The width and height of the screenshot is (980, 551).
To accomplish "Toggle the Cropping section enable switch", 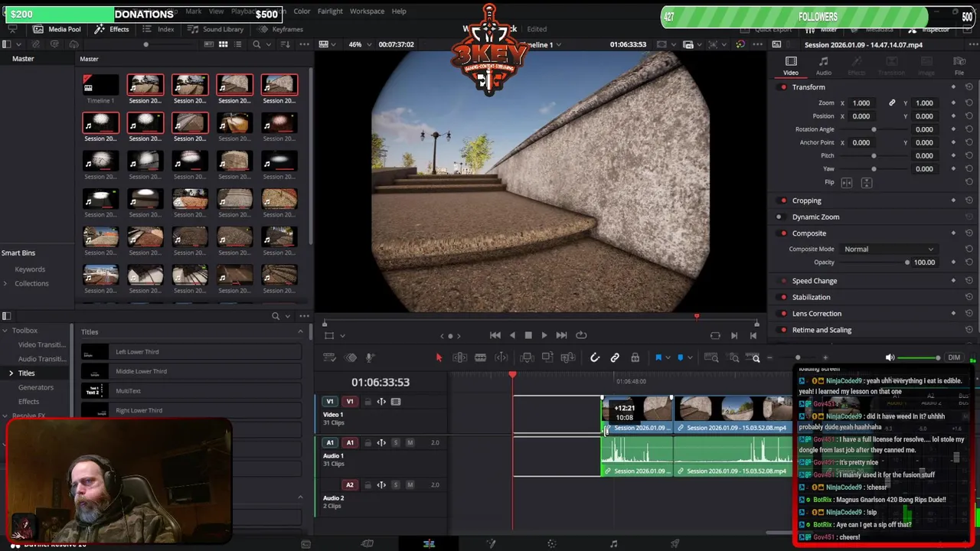I will (x=783, y=201).
